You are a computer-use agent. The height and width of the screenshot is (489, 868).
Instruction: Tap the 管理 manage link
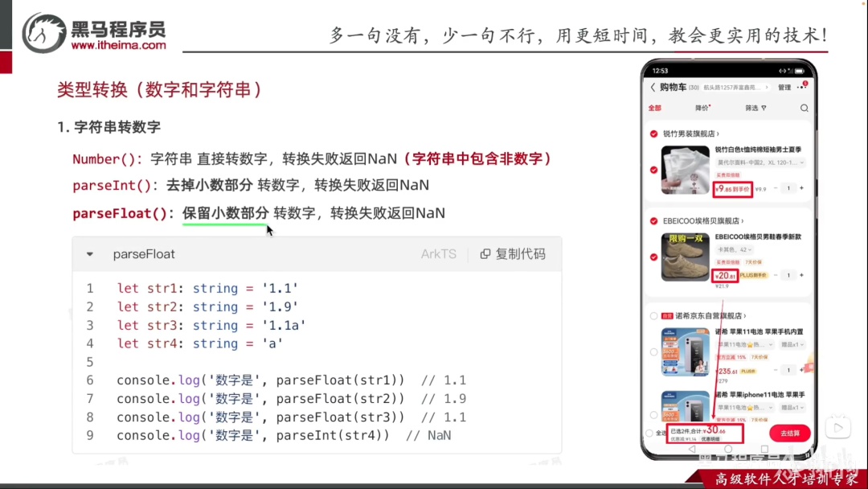784,88
